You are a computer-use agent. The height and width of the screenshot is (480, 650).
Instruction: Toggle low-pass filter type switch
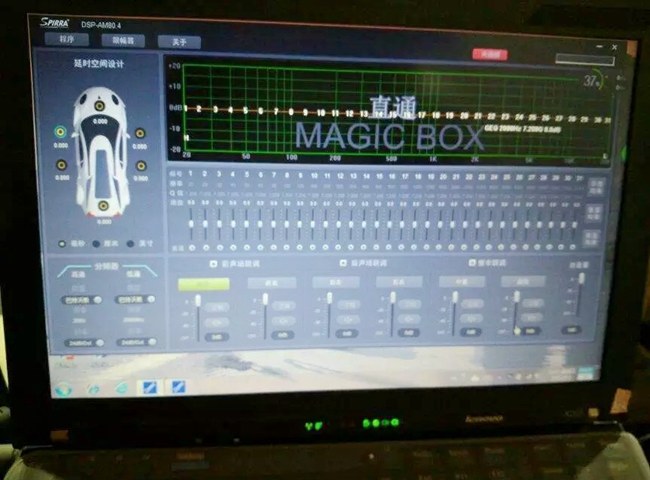(x=135, y=299)
